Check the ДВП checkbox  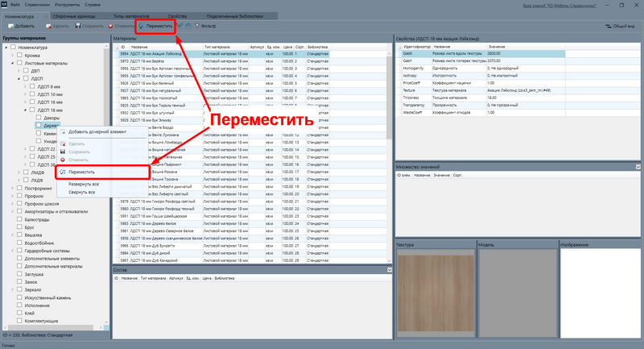pos(26,71)
